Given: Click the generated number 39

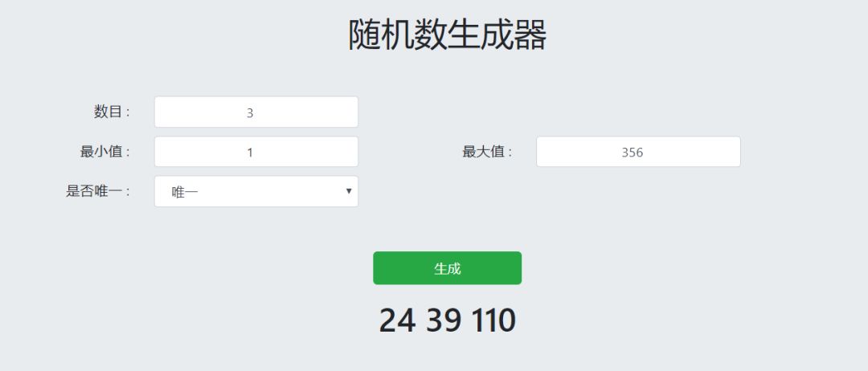Looking at the screenshot, I should tap(444, 320).
